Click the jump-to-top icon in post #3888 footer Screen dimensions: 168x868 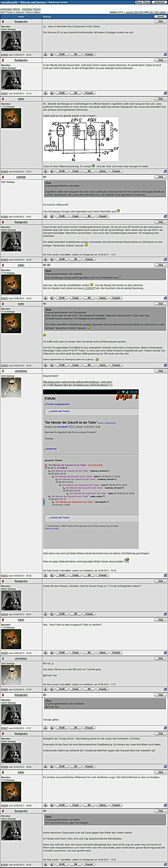[165, 171]
